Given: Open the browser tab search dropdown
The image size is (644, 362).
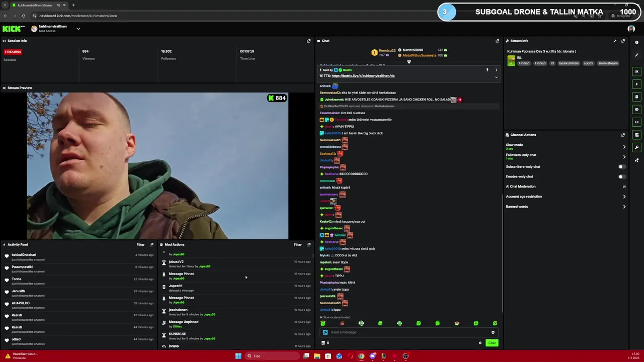Looking at the screenshot, I should [5, 5].
